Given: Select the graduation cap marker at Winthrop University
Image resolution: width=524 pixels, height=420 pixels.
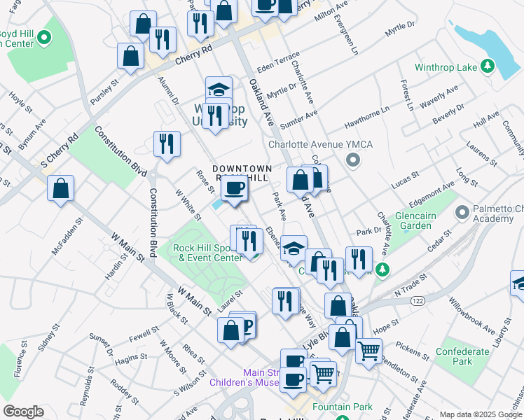Looking at the screenshot, I should tap(219, 88).
